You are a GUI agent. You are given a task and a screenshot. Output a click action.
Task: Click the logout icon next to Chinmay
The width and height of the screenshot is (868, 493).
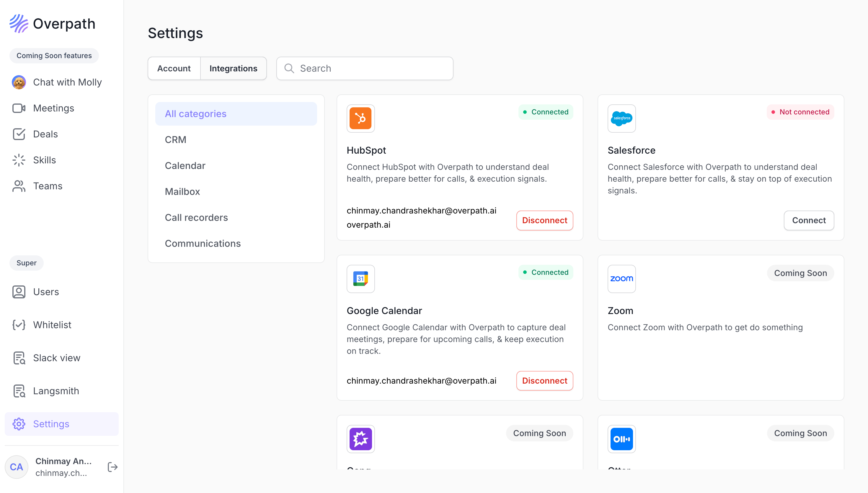(x=112, y=467)
